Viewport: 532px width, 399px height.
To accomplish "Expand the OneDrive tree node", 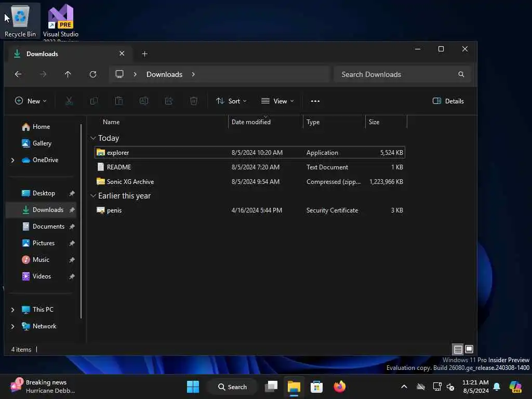I will click(12, 160).
